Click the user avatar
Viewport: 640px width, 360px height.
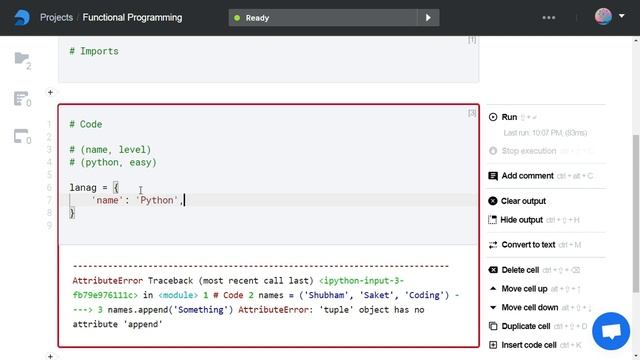603,17
